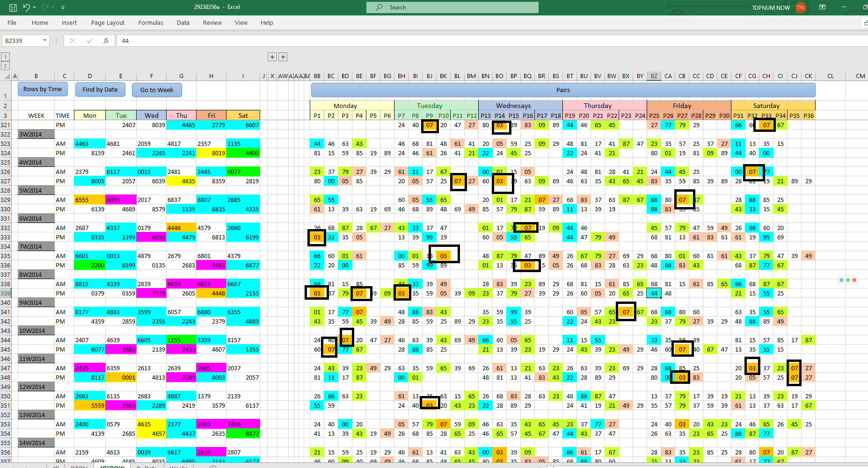Save the workbook using the Save icon
Screen dimensions: 868x468
tap(13, 7)
